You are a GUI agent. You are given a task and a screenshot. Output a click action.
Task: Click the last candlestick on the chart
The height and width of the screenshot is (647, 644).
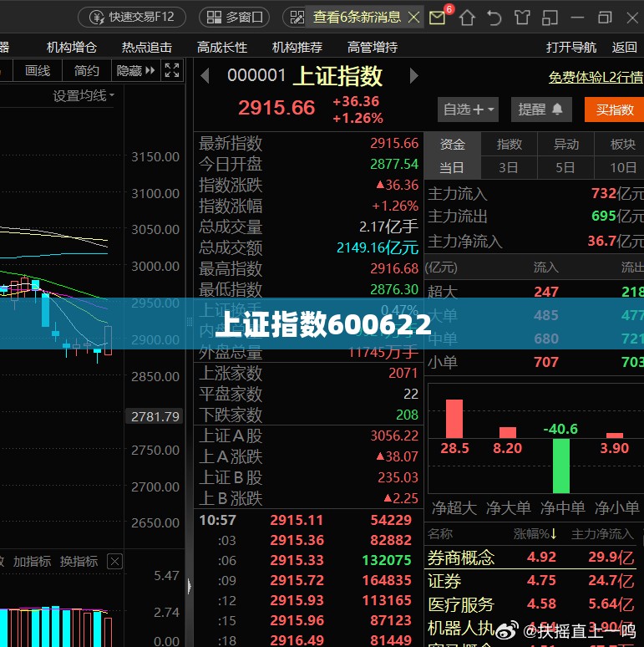109,340
